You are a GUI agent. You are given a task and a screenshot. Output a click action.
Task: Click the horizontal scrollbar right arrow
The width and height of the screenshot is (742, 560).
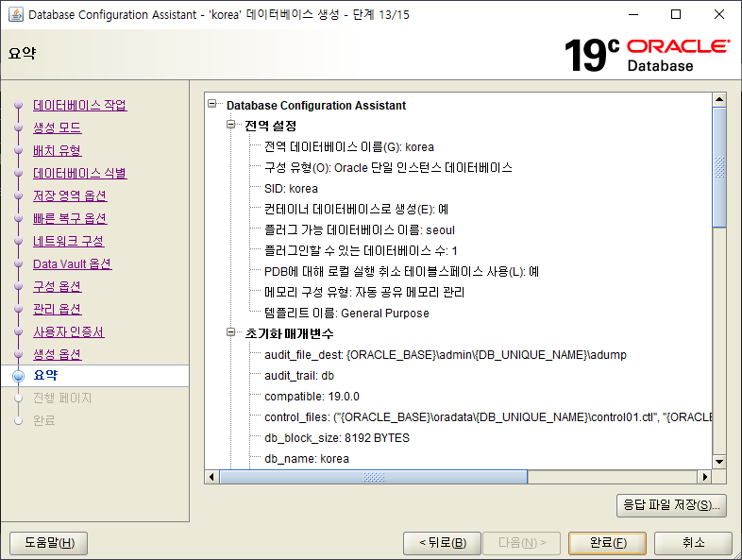click(705, 477)
